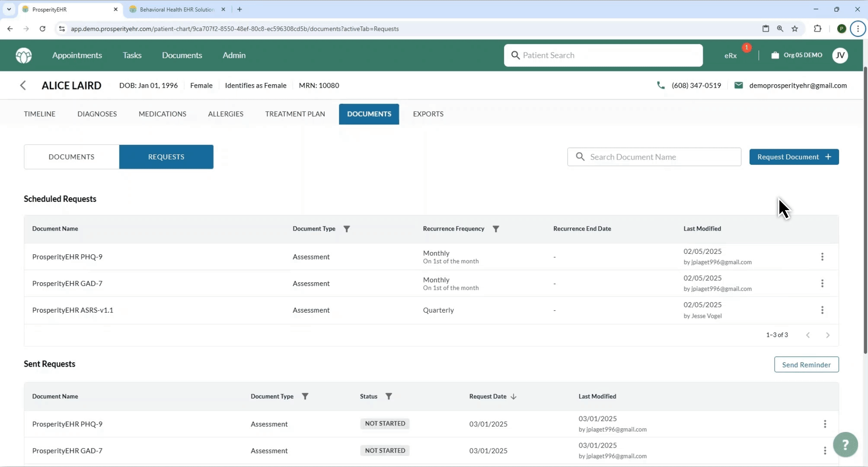Toggle the Request Date sort order
The width and height of the screenshot is (868, 467).
pos(514,396)
